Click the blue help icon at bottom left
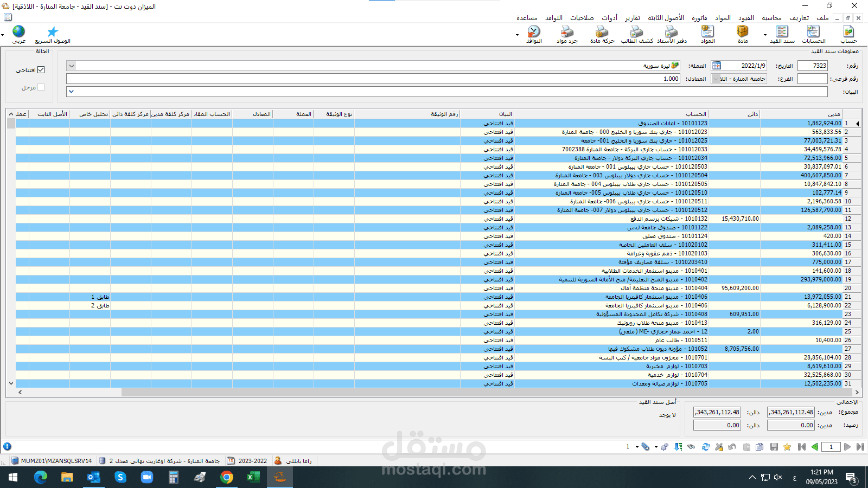The image size is (868, 488). point(7,447)
